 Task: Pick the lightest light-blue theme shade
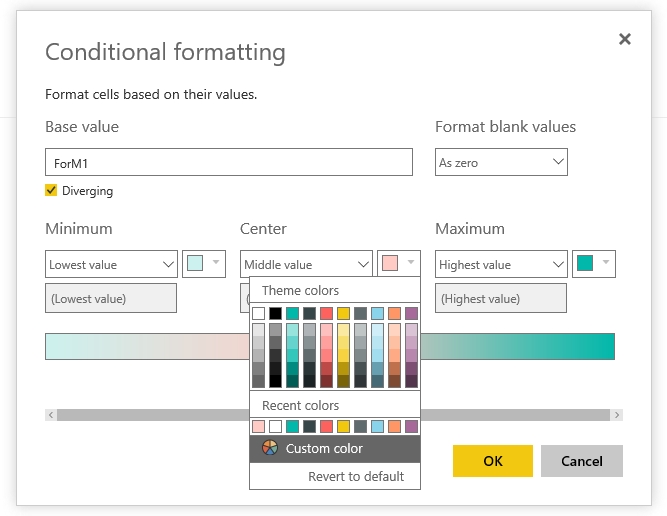377,330
